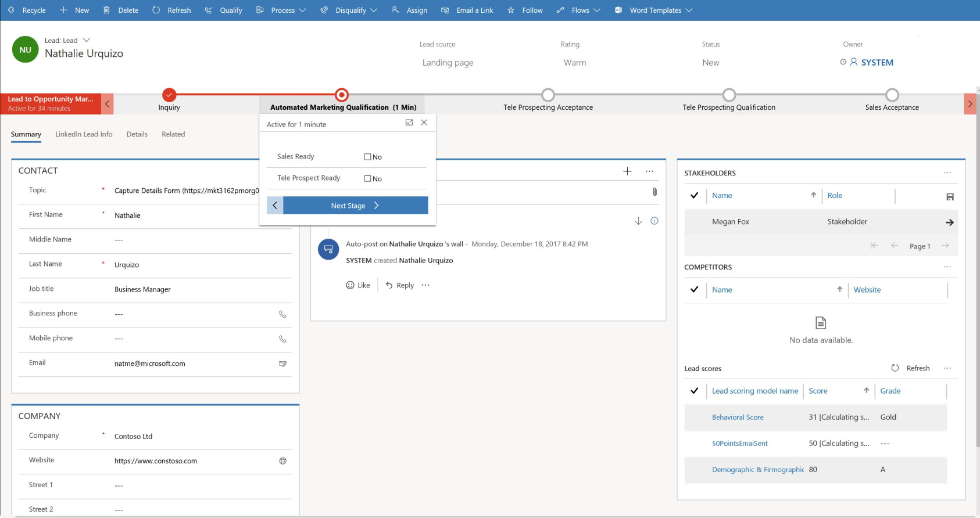Image resolution: width=980 pixels, height=518 pixels.
Task: Sort competitors by Website column
Action: pos(867,290)
